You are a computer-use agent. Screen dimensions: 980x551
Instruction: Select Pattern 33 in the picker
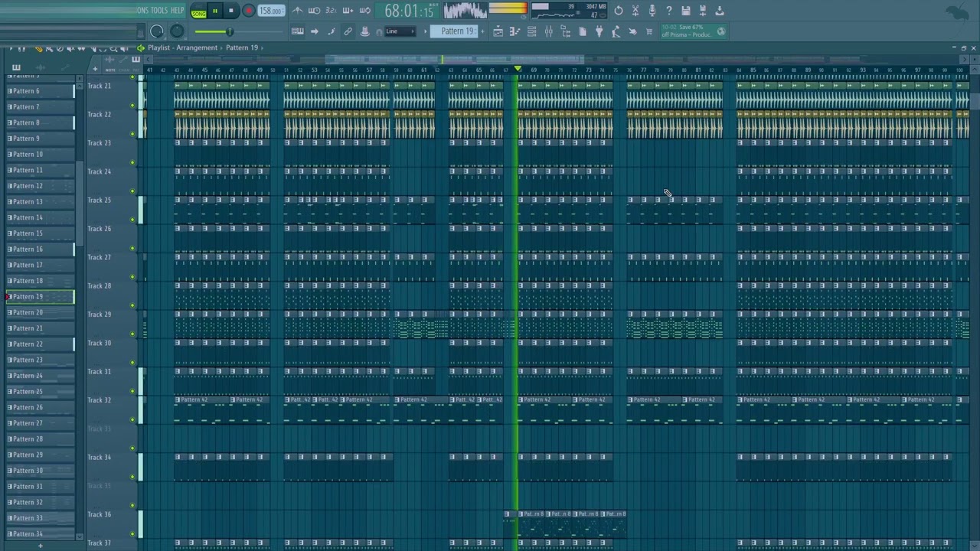(x=40, y=517)
